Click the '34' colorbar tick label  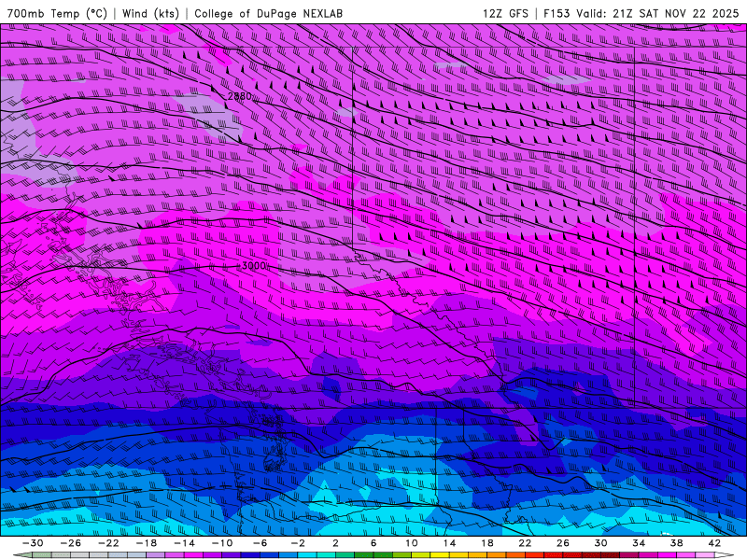[639, 543]
